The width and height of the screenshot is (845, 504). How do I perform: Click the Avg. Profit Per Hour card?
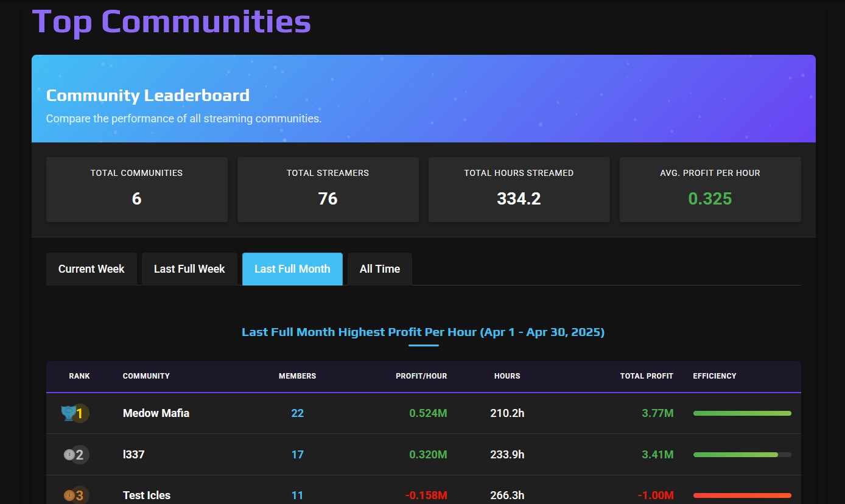pos(710,189)
